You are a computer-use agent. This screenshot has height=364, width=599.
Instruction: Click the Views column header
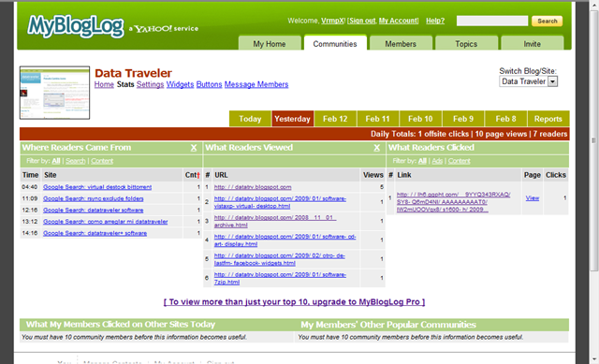tap(373, 175)
